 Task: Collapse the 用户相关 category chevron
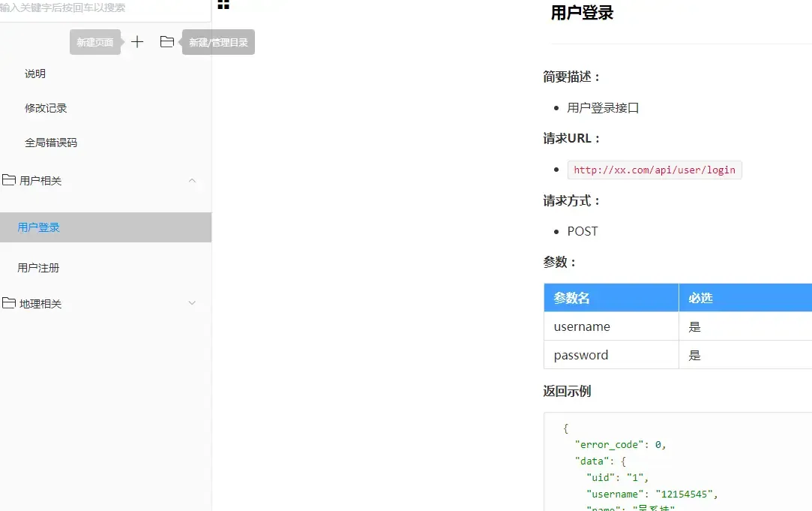(x=192, y=180)
